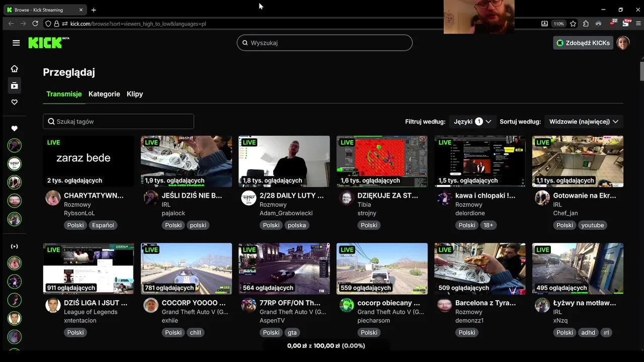Open the Łyżwy na motław... stream title
Image resolution: width=644 pixels, height=362 pixels.
point(585,303)
